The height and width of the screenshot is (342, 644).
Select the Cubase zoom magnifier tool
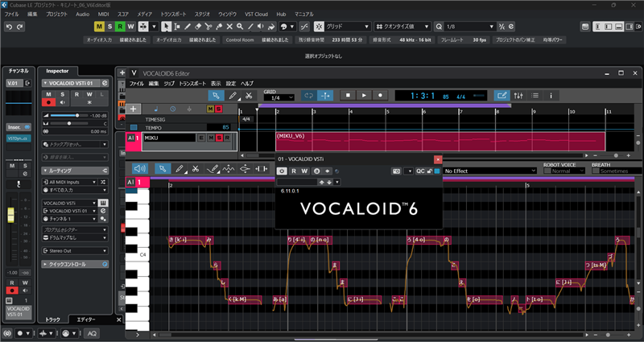click(x=240, y=27)
